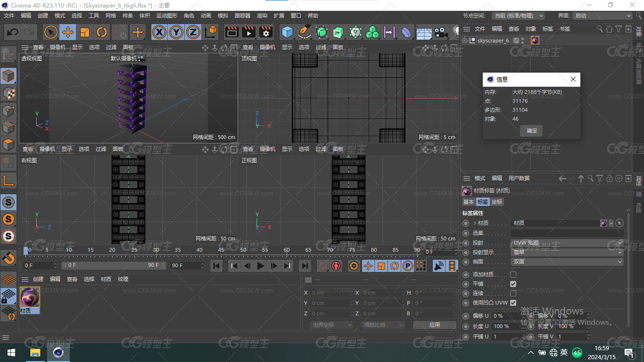This screenshot has height=362, width=644.
Task: Open the 运动图形 menu
Action: pos(167,16)
